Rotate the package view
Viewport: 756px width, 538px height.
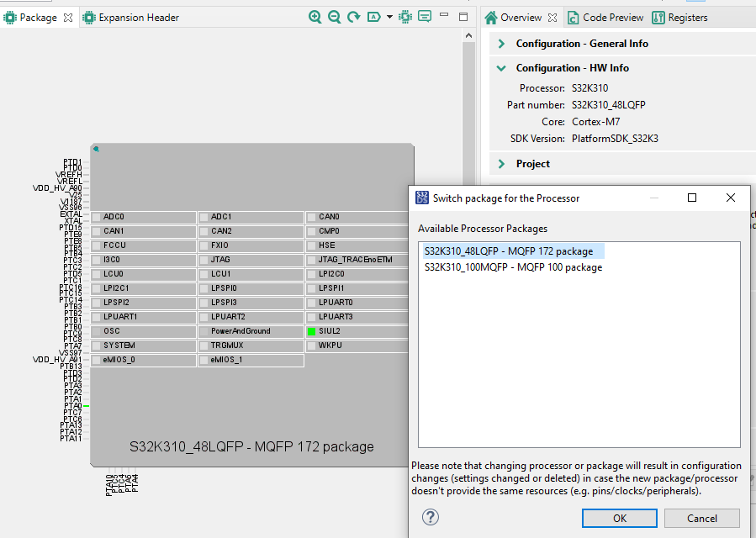353,16
